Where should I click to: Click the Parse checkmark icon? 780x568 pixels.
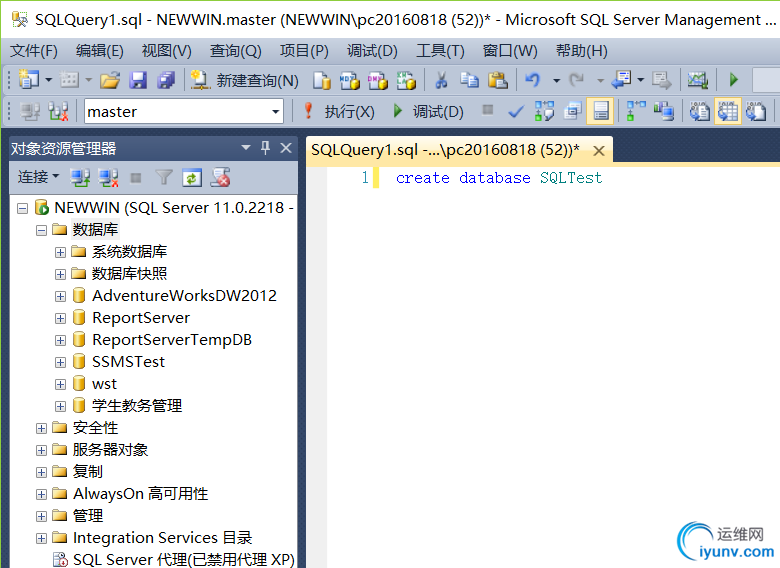point(516,111)
